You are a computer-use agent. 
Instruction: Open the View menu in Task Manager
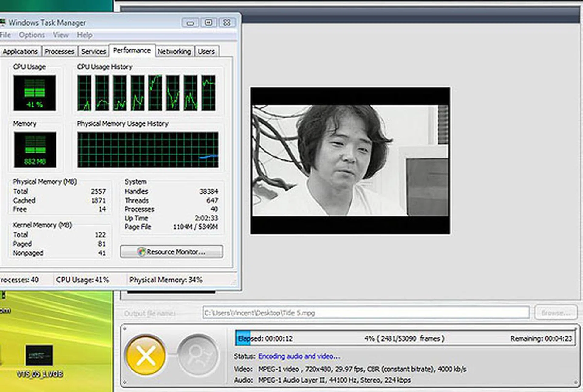point(61,35)
